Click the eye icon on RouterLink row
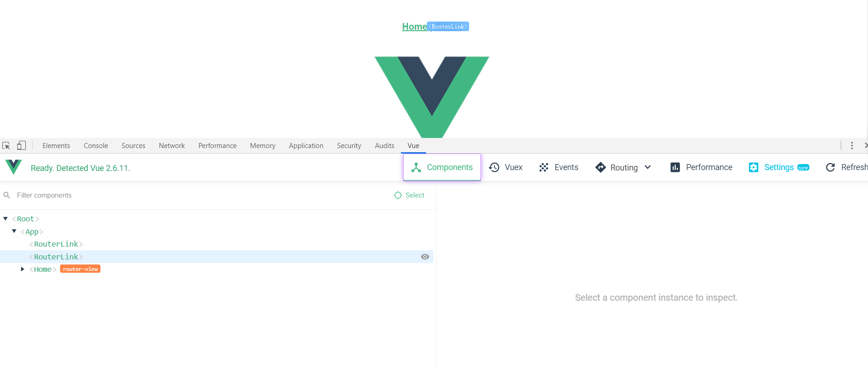868x369 pixels. (x=425, y=257)
